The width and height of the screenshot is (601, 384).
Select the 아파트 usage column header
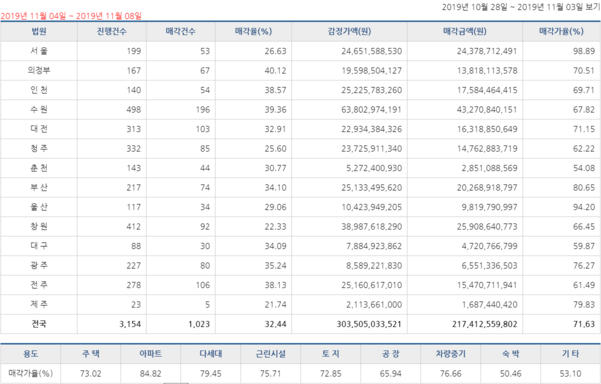(x=151, y=354)
